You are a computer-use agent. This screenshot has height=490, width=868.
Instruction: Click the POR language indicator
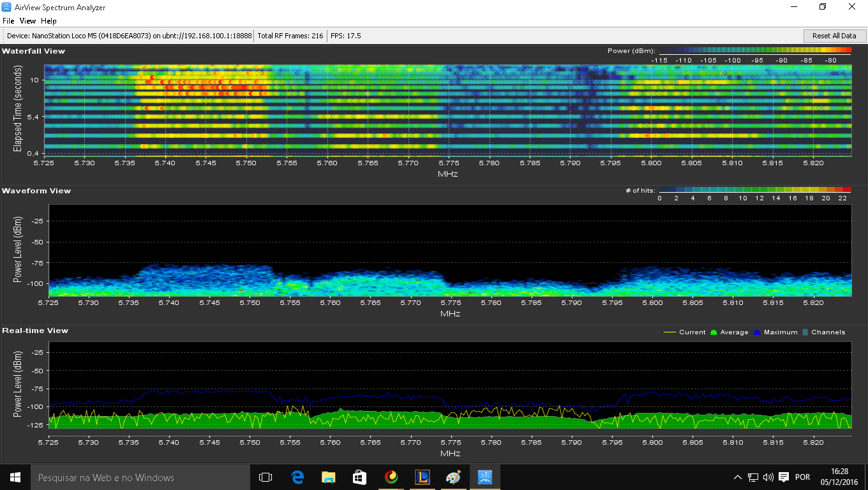click(x=802, y=477)
